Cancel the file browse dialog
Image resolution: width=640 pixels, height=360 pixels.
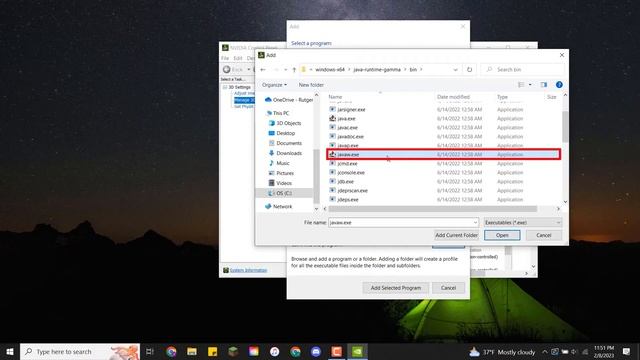pyautogui.click(x=544, y=235)
